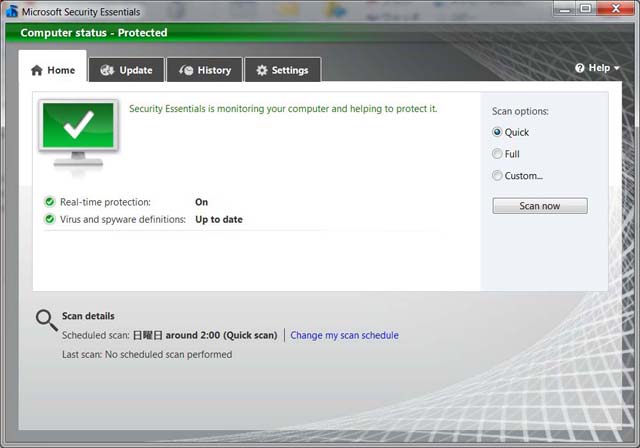The width and height of the screenshot is (640, 448).
Task: Click the magnifying glass Scan details icon
Action: [x=46, y=320]
